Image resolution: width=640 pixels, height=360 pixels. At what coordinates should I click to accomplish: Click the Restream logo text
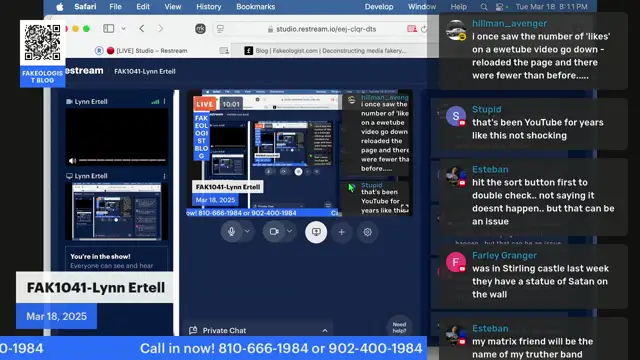[x=84, y=71]
